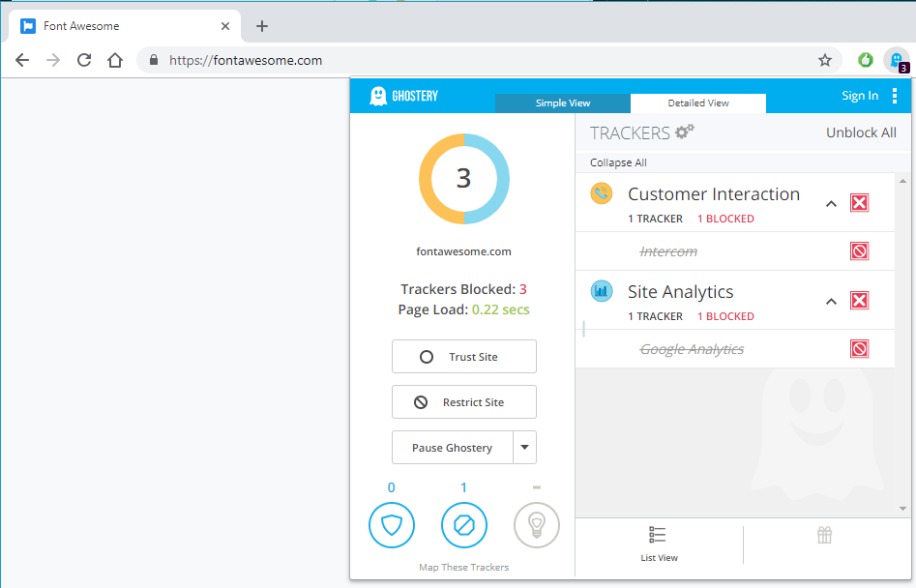The image size is (916, 588).
Task: Click the tracker count donut chart
Action: pos(464,179)
